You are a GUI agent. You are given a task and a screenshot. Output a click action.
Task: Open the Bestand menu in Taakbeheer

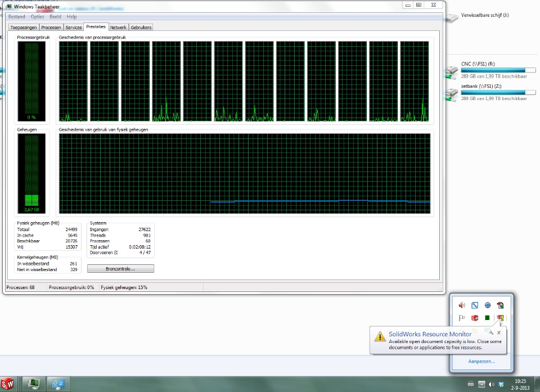[16, 16]
